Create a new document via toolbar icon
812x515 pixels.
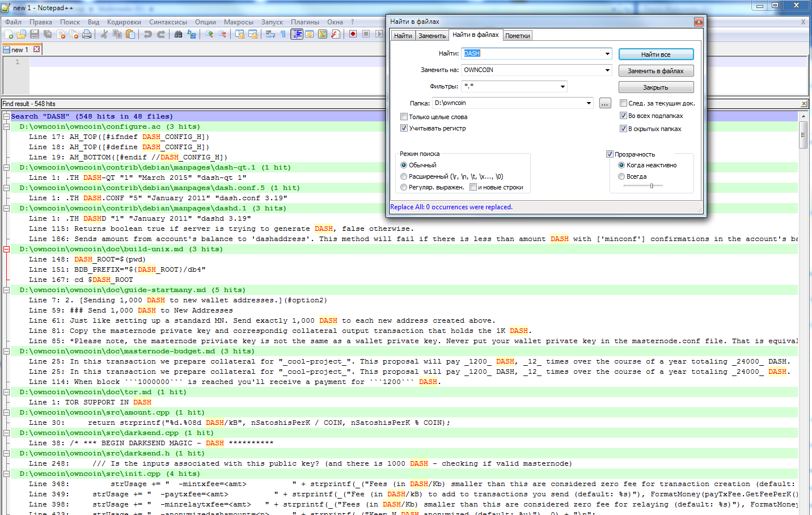9,34
